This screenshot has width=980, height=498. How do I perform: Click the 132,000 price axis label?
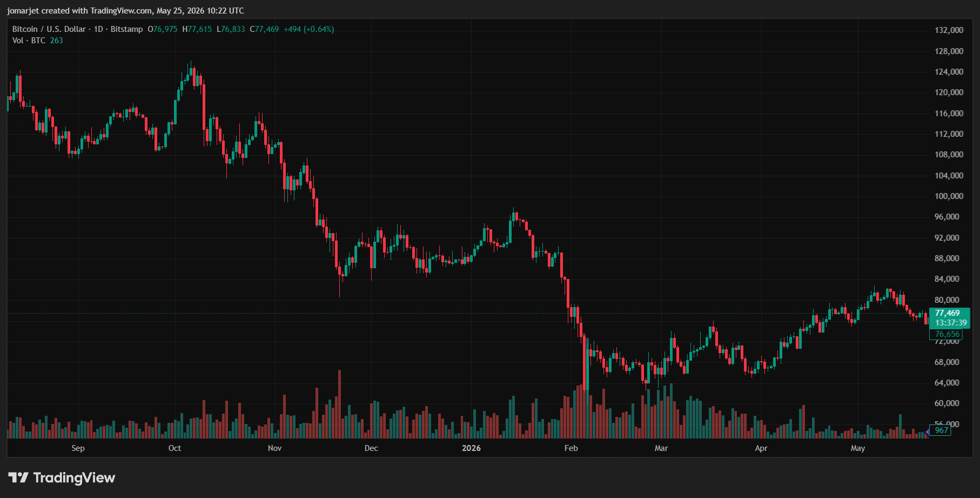[949, 30]
